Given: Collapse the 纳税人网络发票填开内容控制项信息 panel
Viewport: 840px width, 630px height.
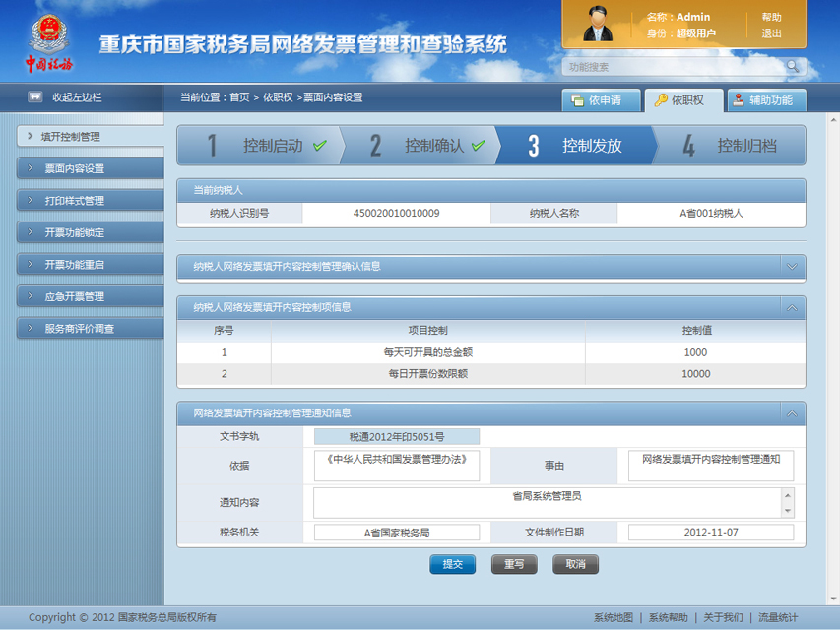Looking at the screenshot, I should click(792, 307).
